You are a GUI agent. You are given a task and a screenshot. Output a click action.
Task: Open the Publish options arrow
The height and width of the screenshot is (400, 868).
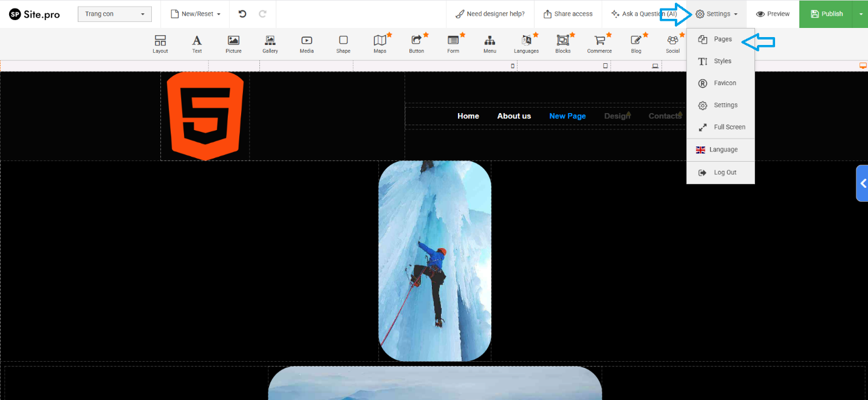point(860,14)
